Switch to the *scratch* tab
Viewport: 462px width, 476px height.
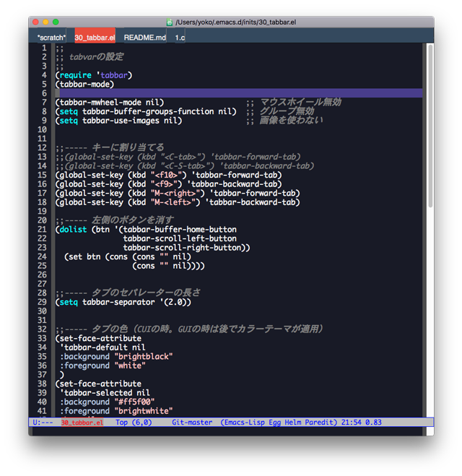pyautogui.click(x=51, y=38)
